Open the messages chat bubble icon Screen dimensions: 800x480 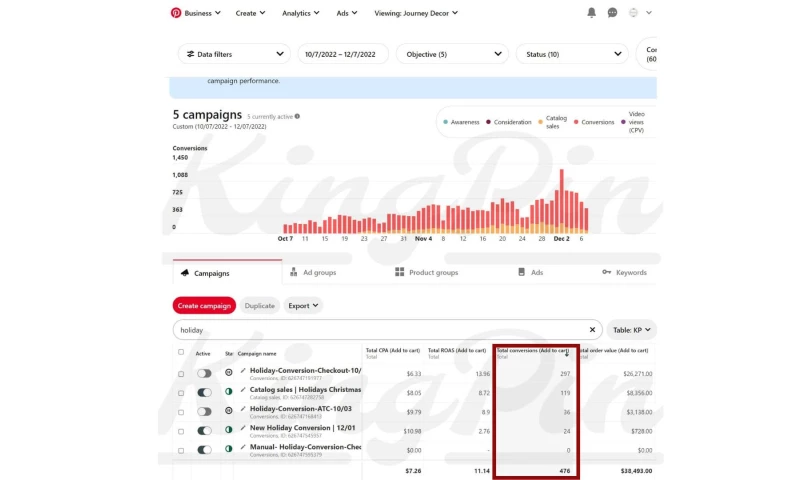(612, 13)
